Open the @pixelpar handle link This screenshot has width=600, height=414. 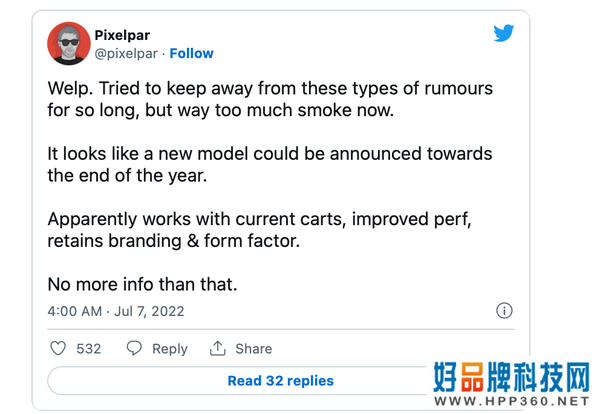(x=126, y=54)
